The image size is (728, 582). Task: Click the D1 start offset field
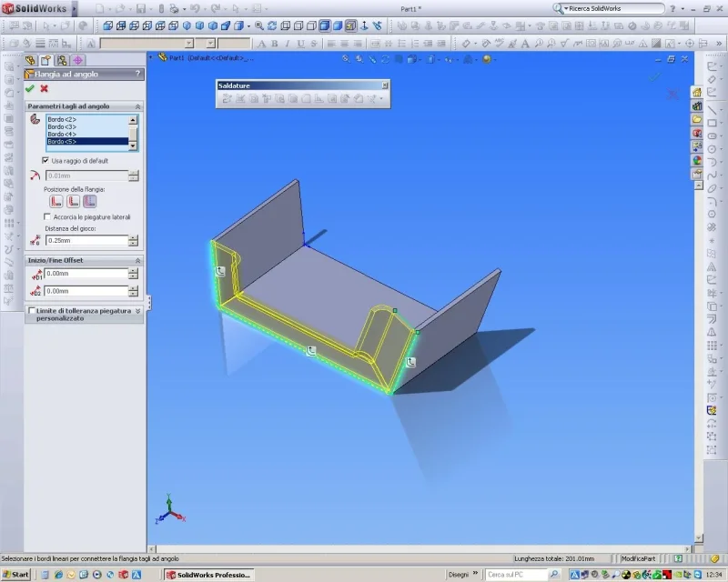(86, 274)
